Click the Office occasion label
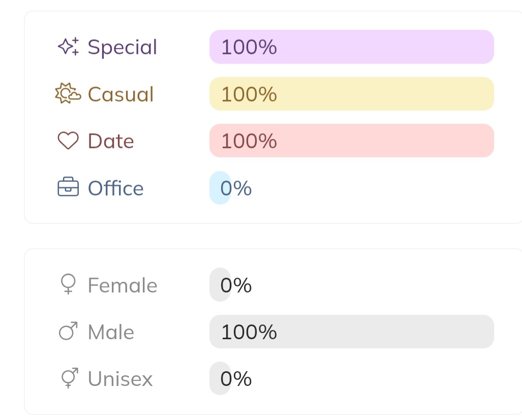Viewport: 522px width, 420px height. 115,188
